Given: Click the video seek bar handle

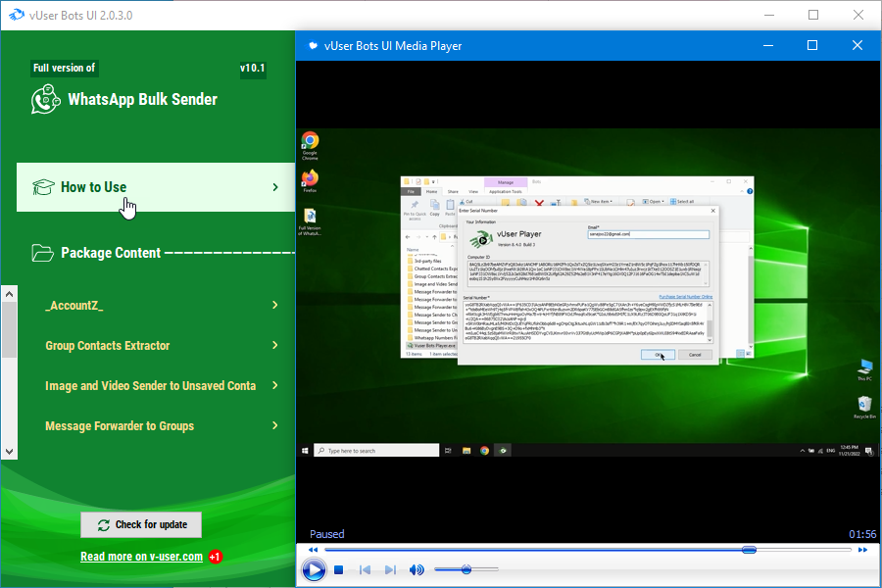Looking at the screenshot, I should (749, 550).
